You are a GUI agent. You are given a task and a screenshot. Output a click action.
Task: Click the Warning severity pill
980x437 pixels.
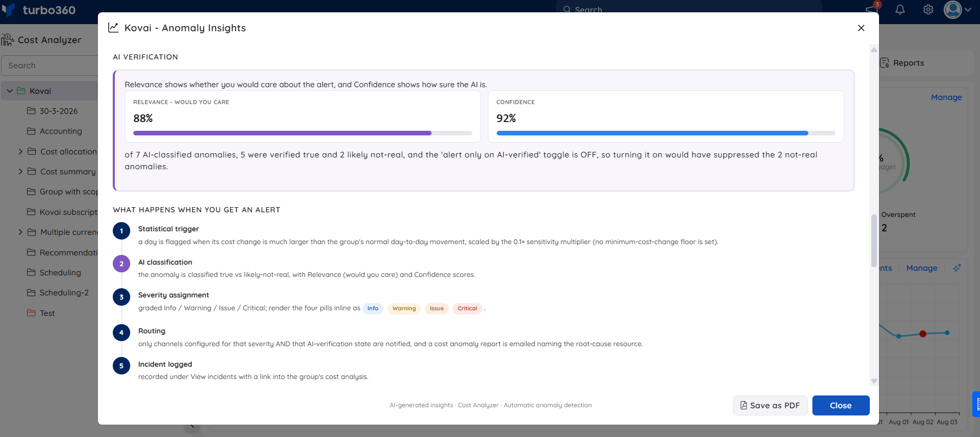tap(404, 308)
